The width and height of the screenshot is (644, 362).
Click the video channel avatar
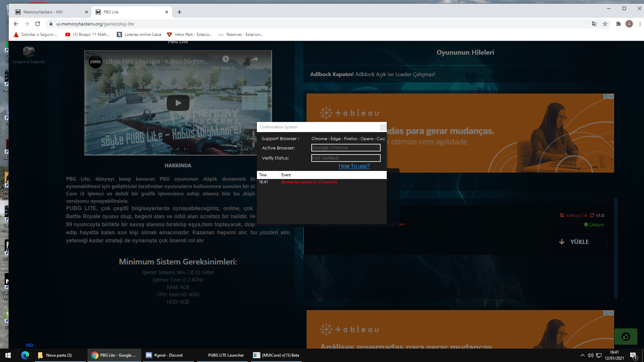[x=96, y=62]
